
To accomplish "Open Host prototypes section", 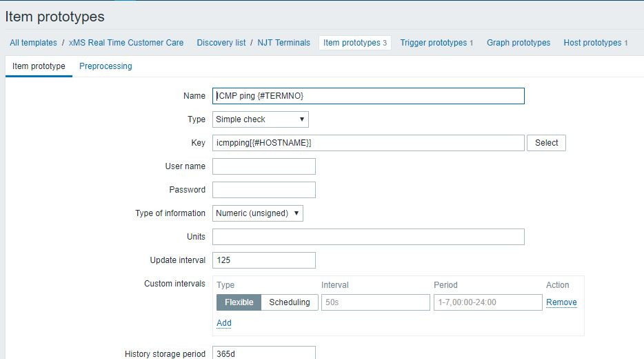I will pos(592,43).
